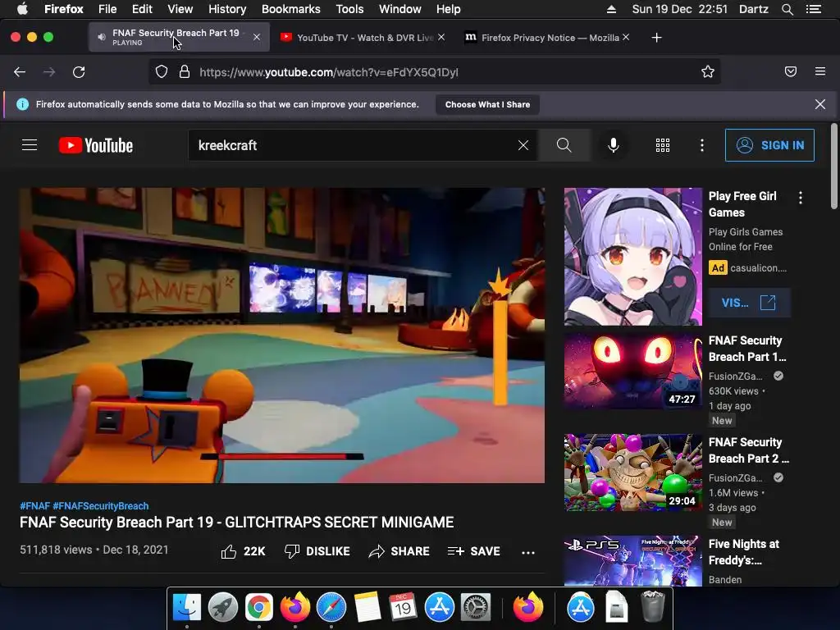Switch to Firefox Privacy Notice tab

click(x=547, y=38)
